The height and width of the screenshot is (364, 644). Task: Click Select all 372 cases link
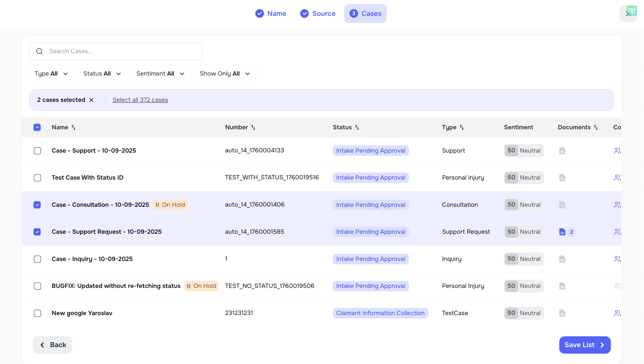140,100
